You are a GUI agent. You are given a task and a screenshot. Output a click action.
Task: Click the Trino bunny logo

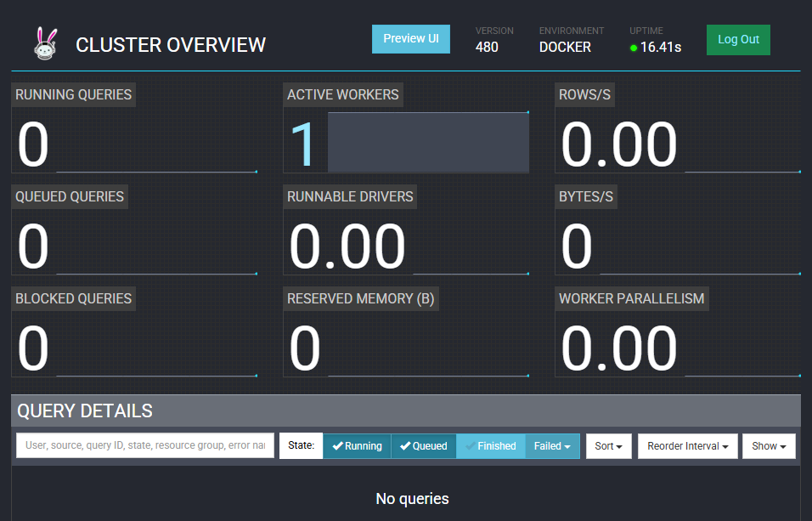pyautogui.click(x=46, y=44)
